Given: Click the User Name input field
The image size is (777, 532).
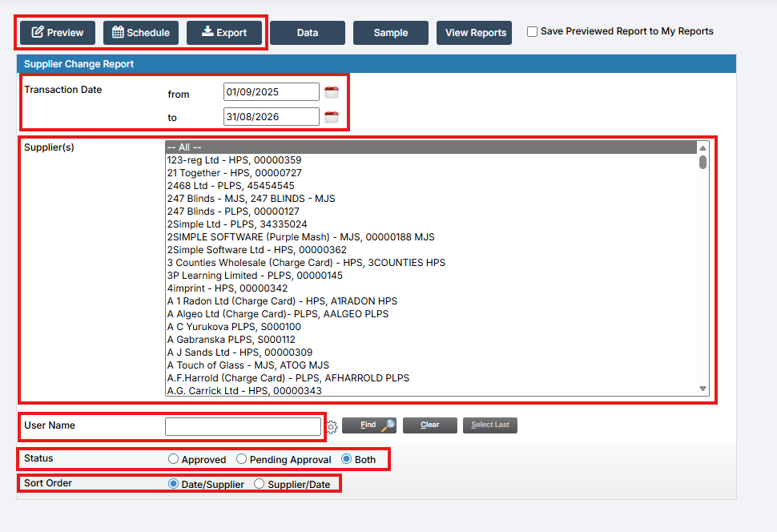Looking at the screenshot, I should [x=243, y=426].
